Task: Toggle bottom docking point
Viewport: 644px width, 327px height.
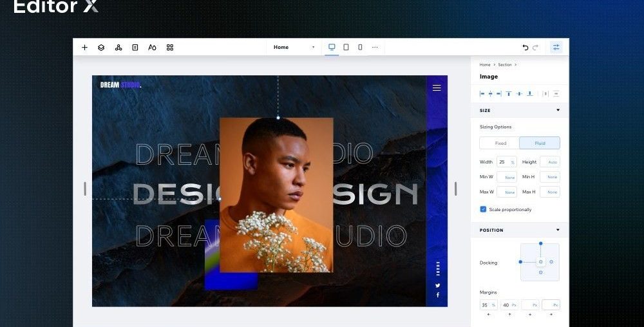Action: pyautogui.click(x=540, y=272)
